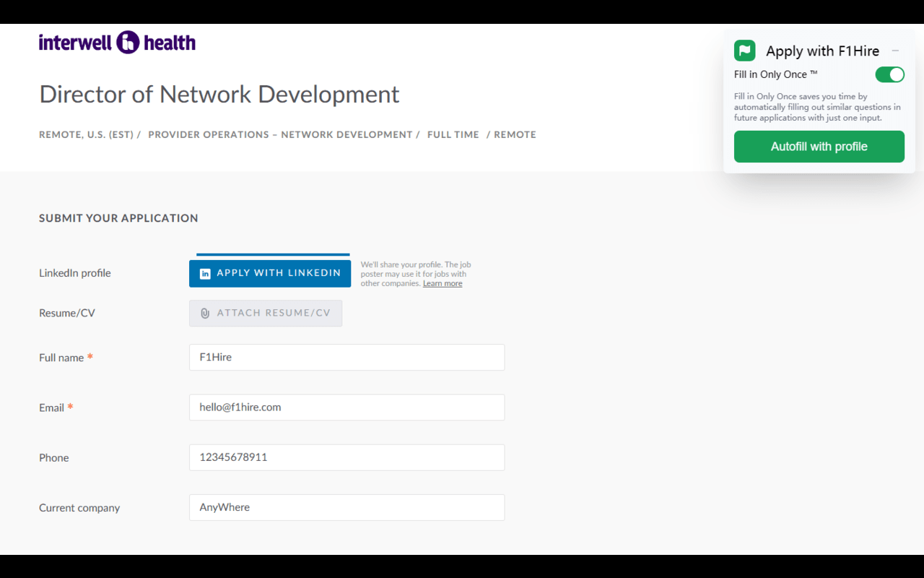Viewport: 924px width, 578px height.
Task: Click the Director of Network Development heading
Action: (219, 94)
